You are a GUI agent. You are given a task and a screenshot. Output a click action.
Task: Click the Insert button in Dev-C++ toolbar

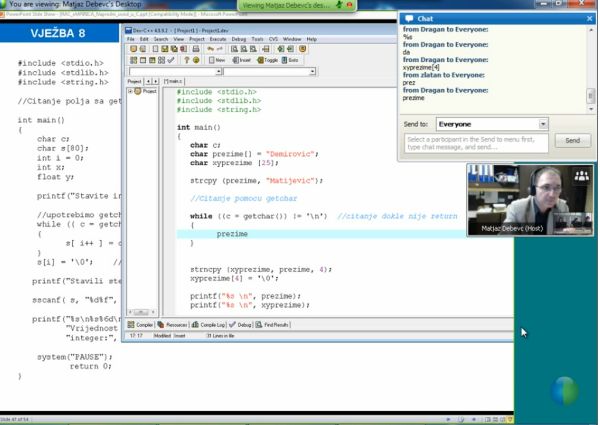[241, 60]
